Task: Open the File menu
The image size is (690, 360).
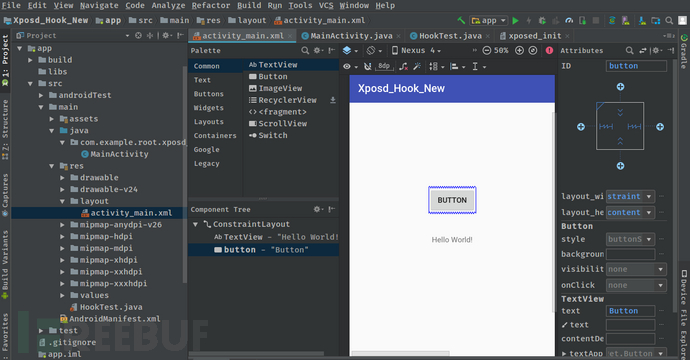Action: point(11,5)
